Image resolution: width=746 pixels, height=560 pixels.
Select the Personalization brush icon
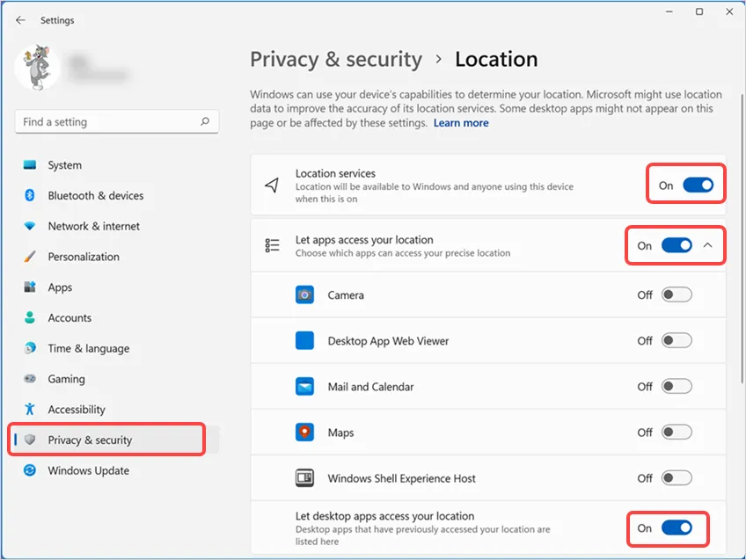click(x=28, y=257)
